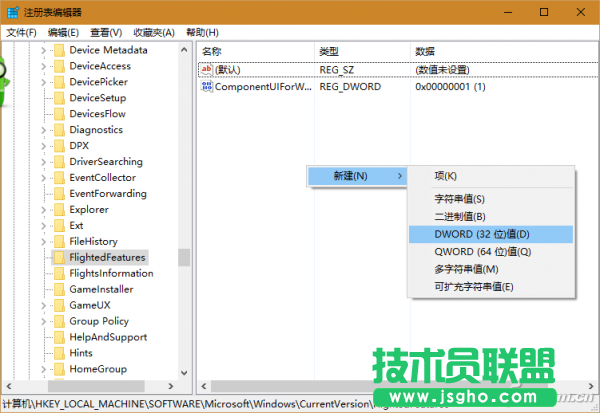Click the GameUX folder icon
The height and width of the screenshot is (413, 600).
coord(59,305)
